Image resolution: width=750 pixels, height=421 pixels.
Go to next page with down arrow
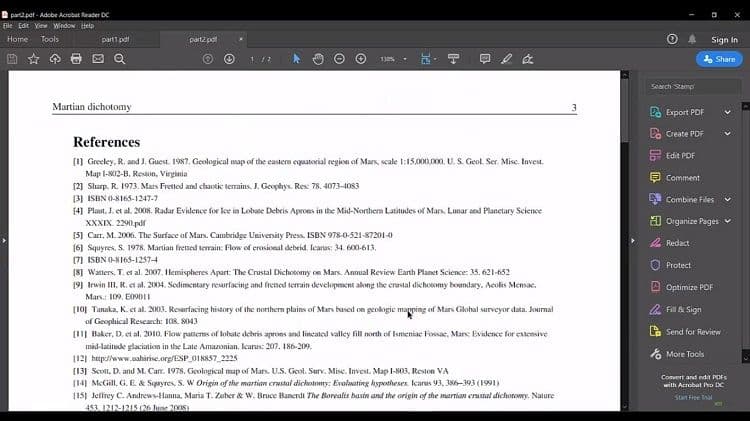(229, 59)
